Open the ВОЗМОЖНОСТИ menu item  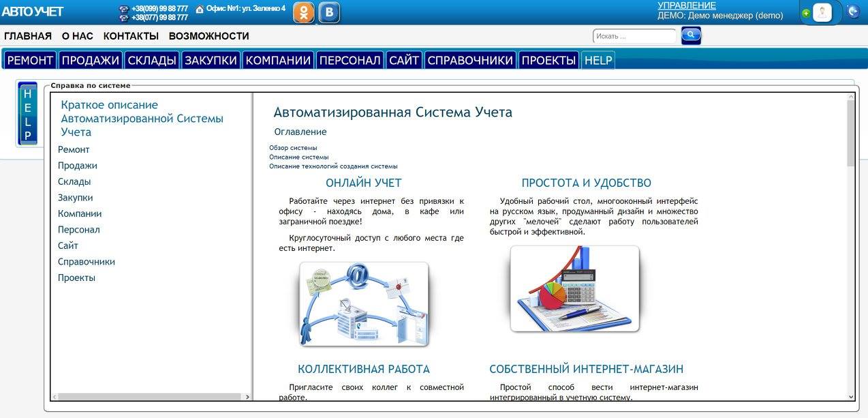[208, 36]
